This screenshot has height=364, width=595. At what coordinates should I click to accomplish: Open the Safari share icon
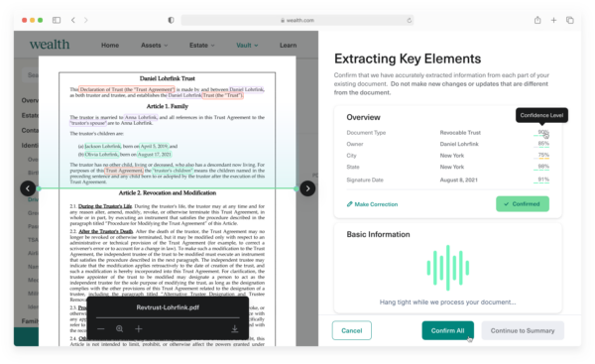pyautogui.click(x=537, y=20)
